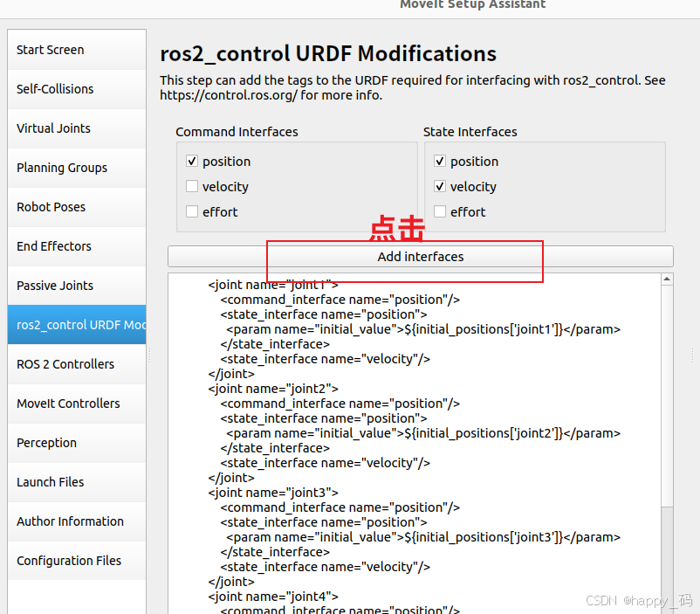The image size is (700, 614).
Task: Open ROS 2 Controllers step
Action: coord(77,364)
